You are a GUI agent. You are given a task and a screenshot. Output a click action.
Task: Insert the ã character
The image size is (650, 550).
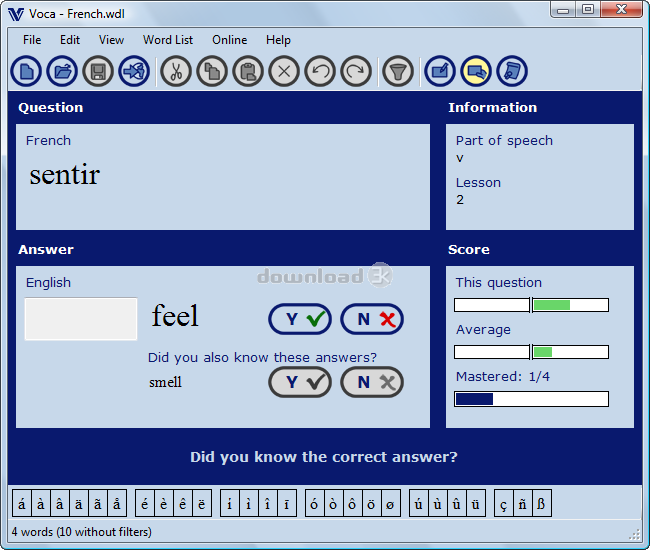point(98,504)
